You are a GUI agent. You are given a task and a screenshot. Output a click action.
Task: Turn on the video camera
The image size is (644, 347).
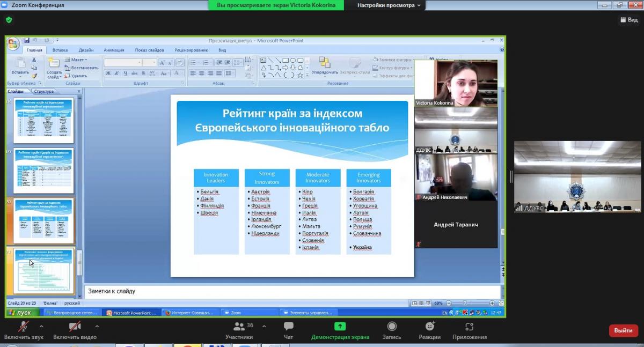click(75, 327)
